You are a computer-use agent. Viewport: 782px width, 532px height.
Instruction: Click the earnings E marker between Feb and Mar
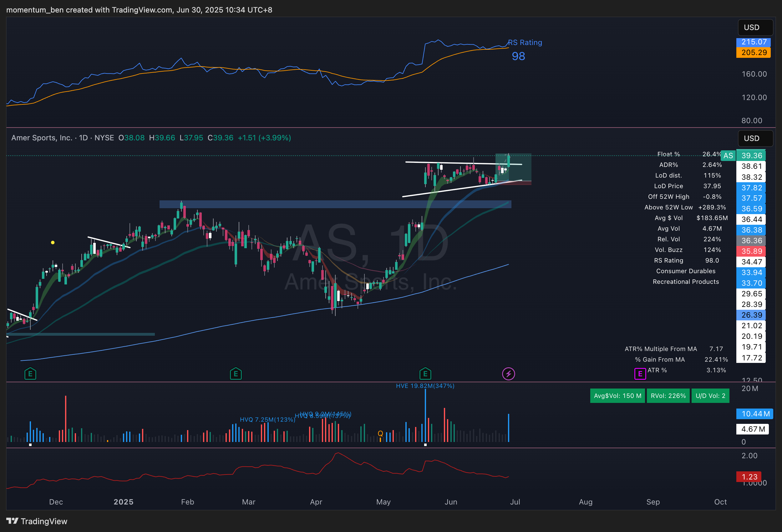236,374
